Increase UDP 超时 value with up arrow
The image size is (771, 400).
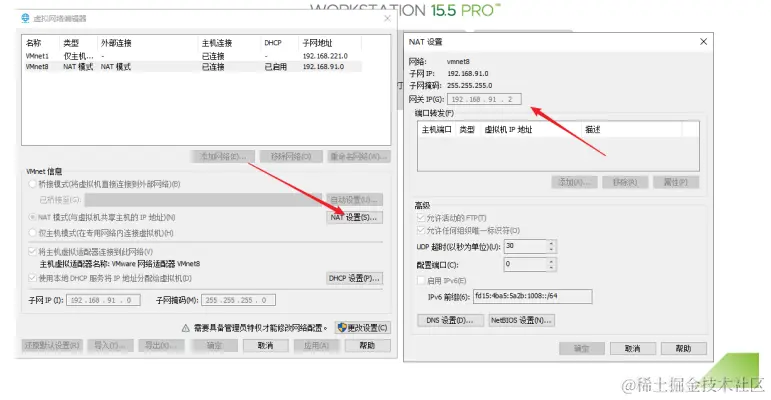(551, 243)
